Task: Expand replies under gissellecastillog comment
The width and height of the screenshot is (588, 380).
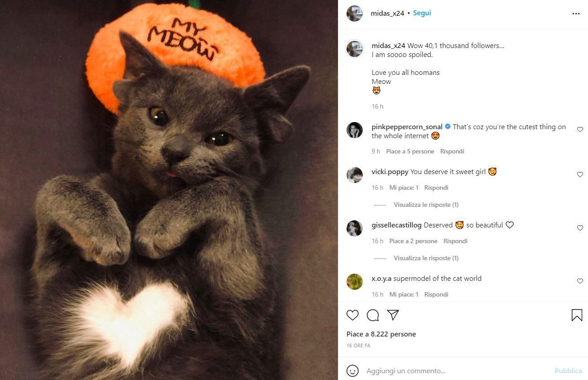Action: point(426,258)
